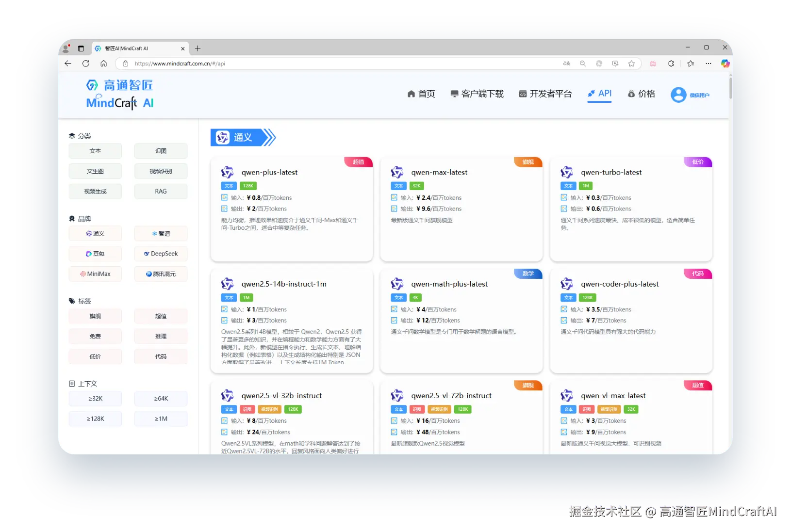The width and height of the screenshot is (791, 532).
Task: Filter context length ≥1M
Action: (161, 419)
